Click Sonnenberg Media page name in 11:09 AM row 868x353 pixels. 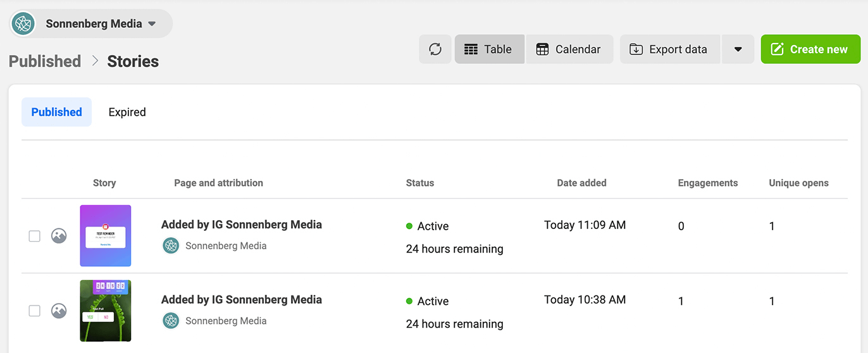click(x=226, y=245)
